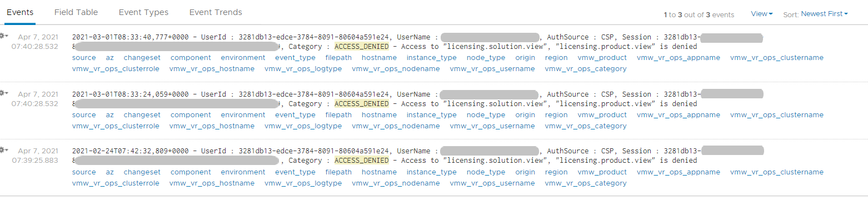Click highlighted ACCESS_DENIED in 08:33:40,777 event
The height and width of the screenshot is (200, 868).
(x=361, y=47)
